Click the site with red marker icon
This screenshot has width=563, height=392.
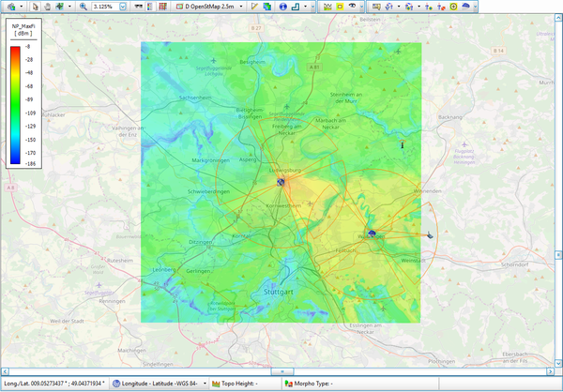point(441,7)
